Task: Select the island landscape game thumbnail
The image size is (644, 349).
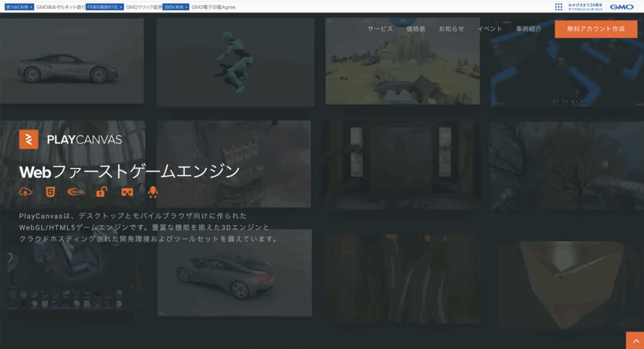Action: click(402, 61)
